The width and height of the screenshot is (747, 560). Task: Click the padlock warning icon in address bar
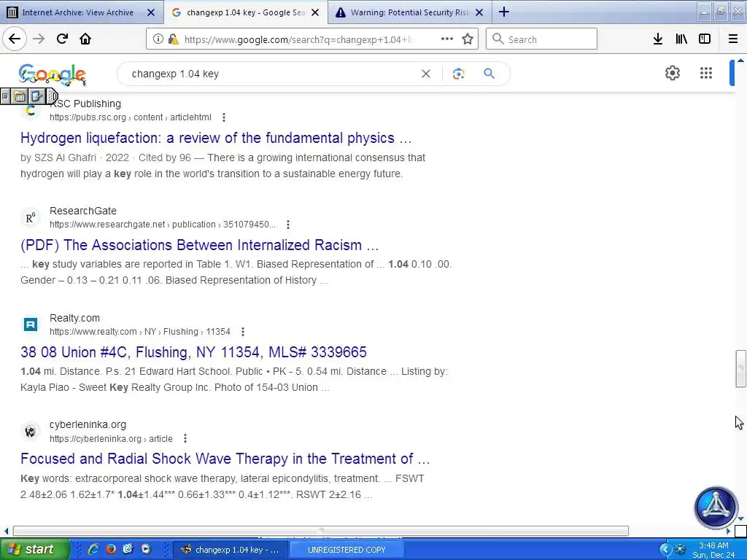click(x=174, y=39)
